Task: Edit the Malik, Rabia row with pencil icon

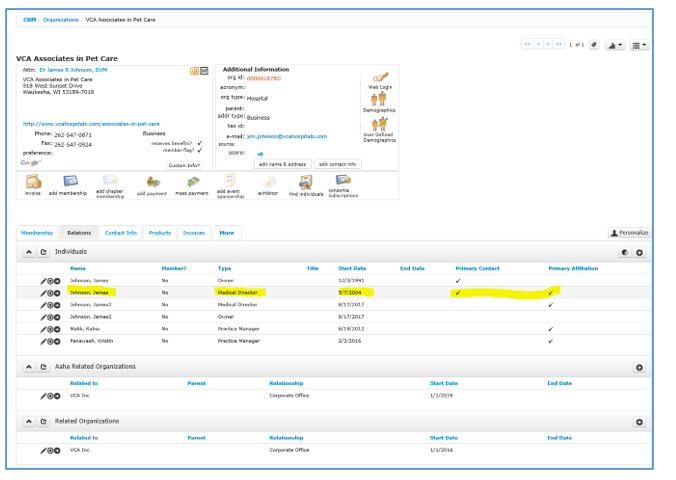Action: (x=43, y=327)
